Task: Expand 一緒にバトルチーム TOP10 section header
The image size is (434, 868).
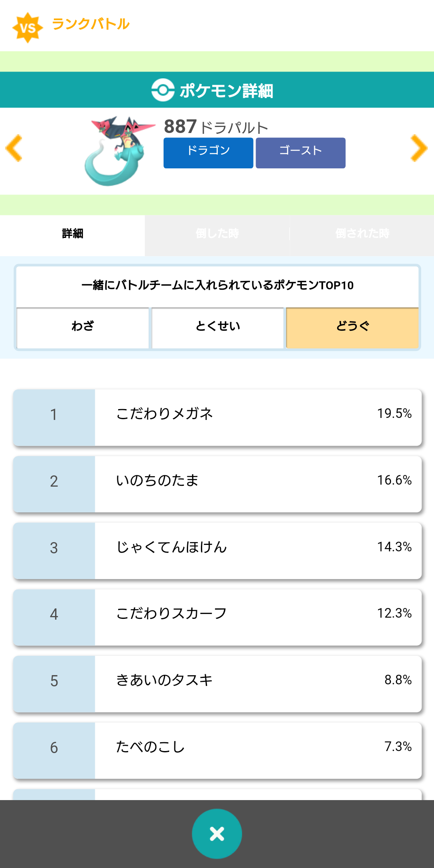Action: (x=217, y=285)
